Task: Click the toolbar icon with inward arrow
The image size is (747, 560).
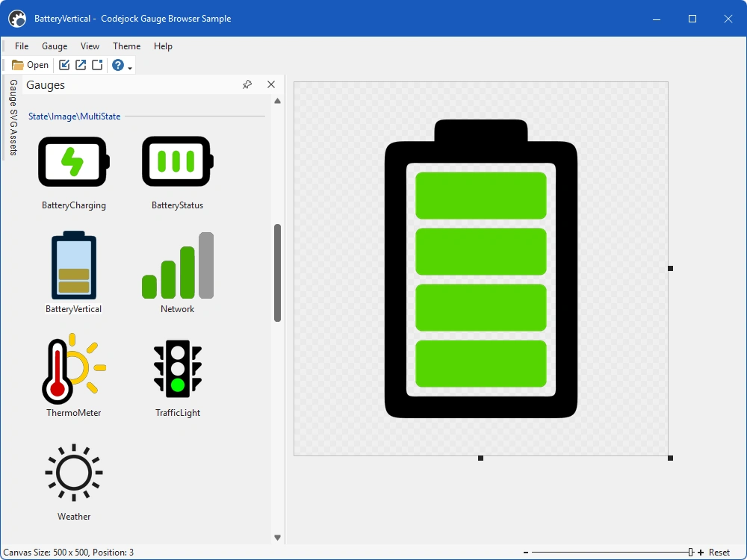Action: click(63, 65)
